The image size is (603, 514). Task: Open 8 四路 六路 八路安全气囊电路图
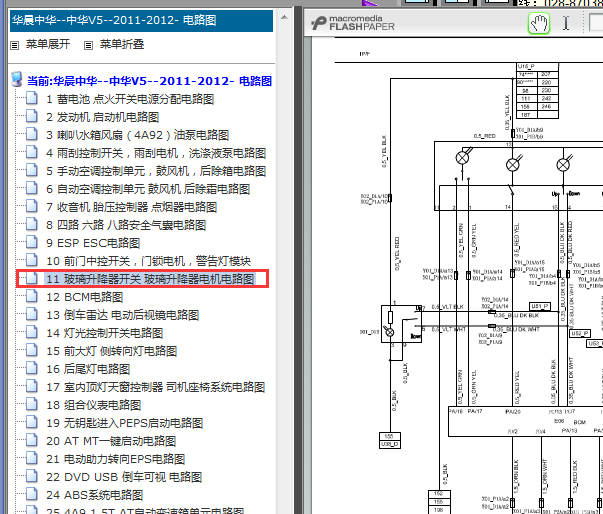pos(126,225)
